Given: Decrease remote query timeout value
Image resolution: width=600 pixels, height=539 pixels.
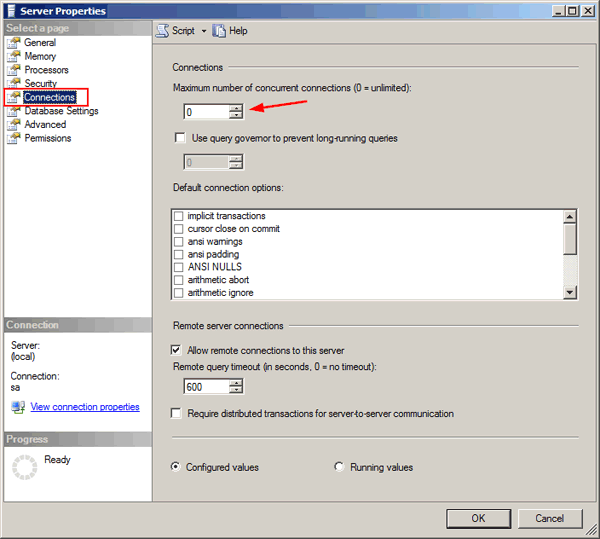Looking at the screenshot, I should click(x=236, y=390).
